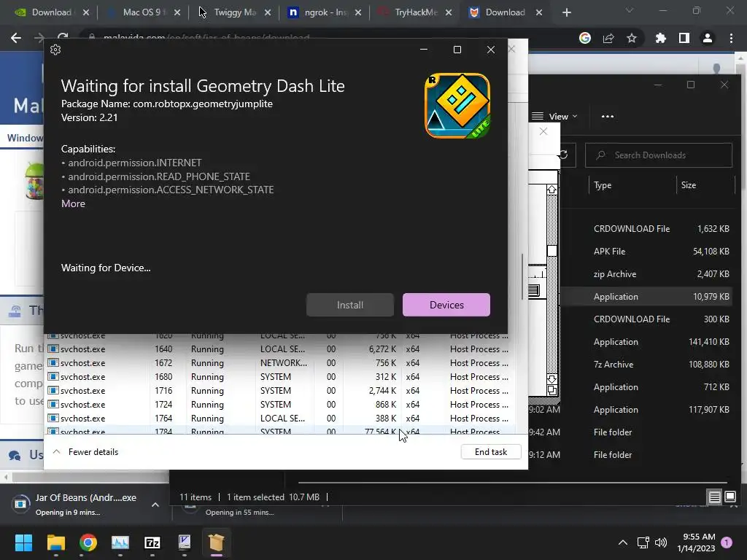Open WSA installer package taskbar icon
Image resolution: width=747 pixels, height=560 pixels.
(216, 542)
